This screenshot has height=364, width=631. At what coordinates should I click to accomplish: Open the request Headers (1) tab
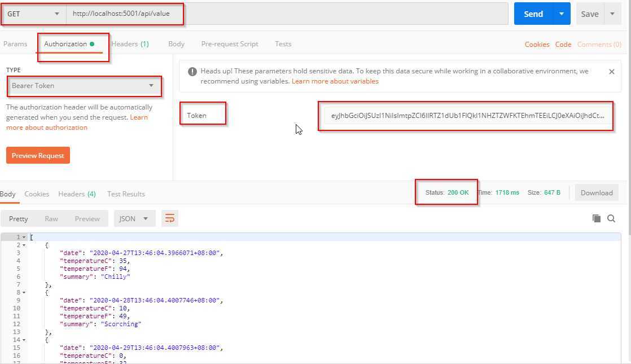click(x=130, y=44)
